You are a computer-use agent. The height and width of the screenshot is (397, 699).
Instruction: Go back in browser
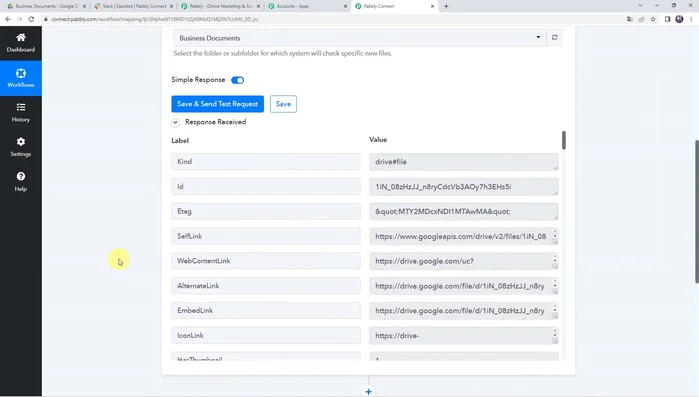(8, 19)
